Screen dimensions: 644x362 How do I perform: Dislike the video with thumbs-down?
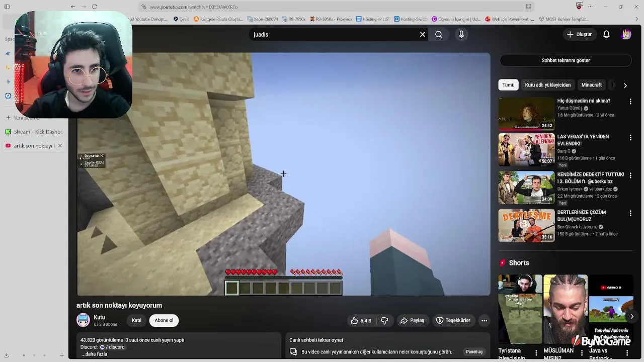click(384, 320)
